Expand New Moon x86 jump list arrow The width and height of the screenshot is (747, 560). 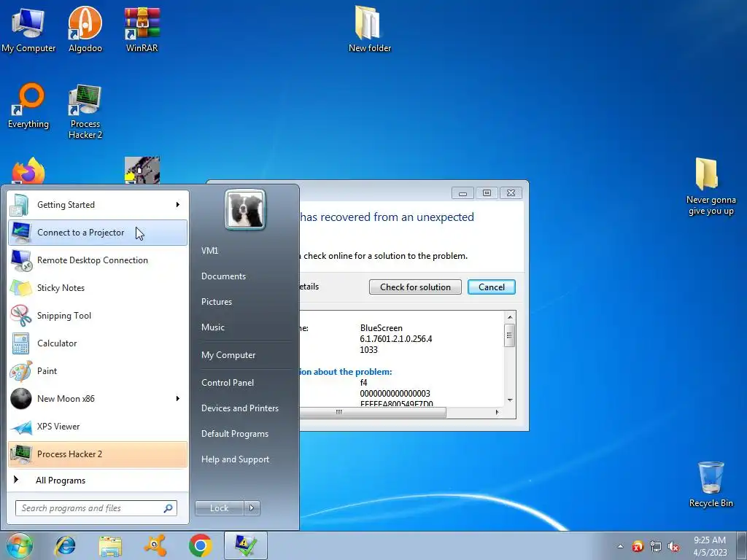tap(178, 399)
